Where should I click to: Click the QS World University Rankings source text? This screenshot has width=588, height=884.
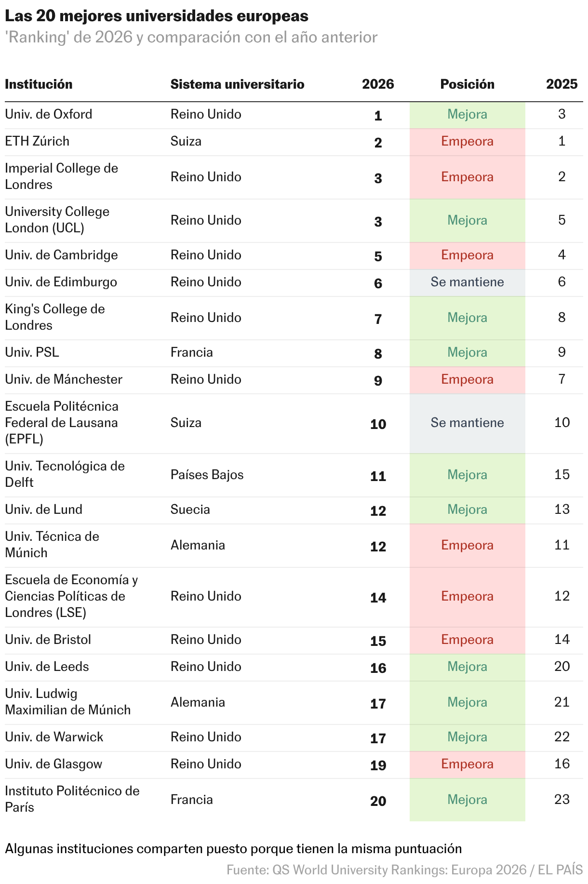[404, 870]
